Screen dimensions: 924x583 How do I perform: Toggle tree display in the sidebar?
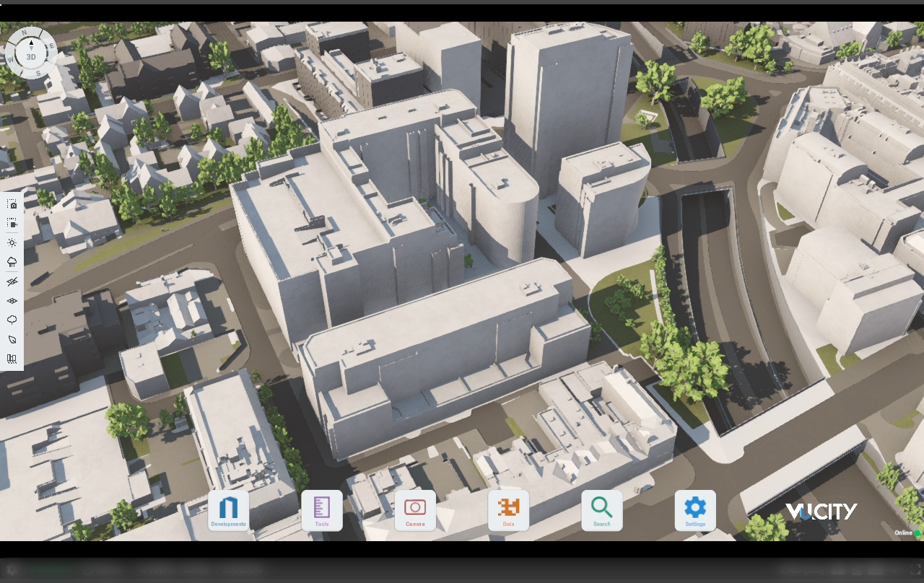click(x=12, y=320)
